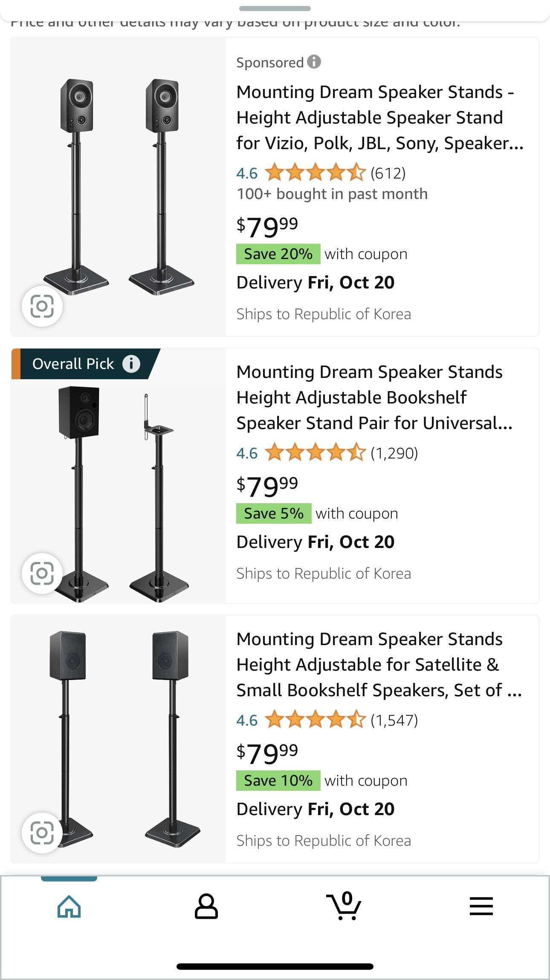The image size is (550, 980).
Task: View the 1,547 ratings
Action: point(394,720)
